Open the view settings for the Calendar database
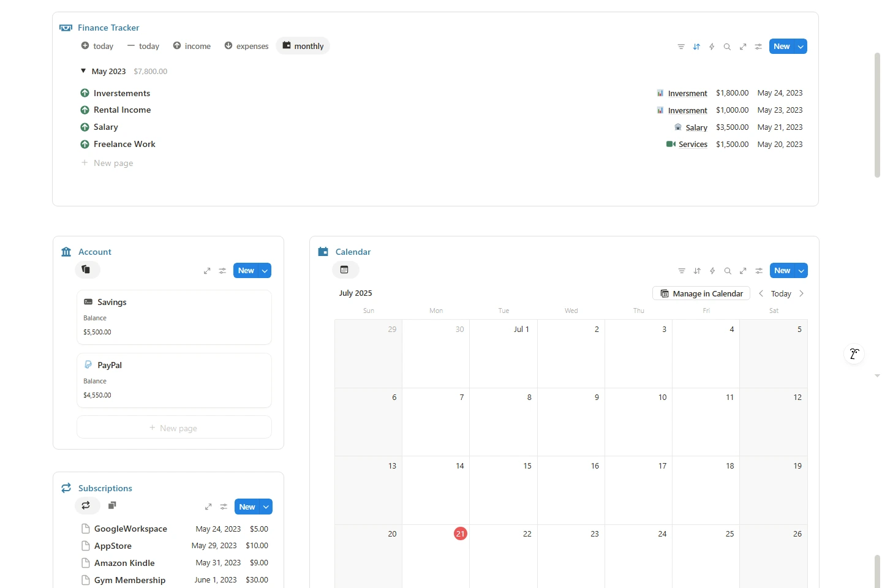The width and height of the screenshot is (882, 588). point(758,271)
